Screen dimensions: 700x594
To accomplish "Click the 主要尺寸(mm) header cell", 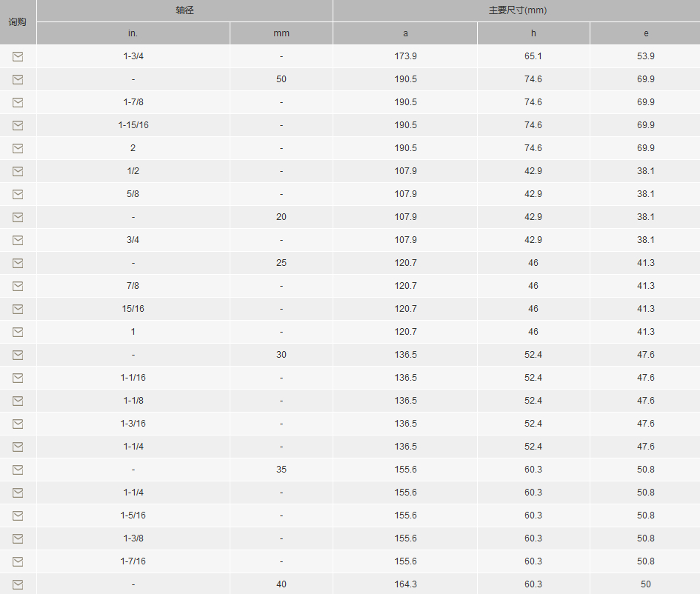I will [x=516, y=11].
